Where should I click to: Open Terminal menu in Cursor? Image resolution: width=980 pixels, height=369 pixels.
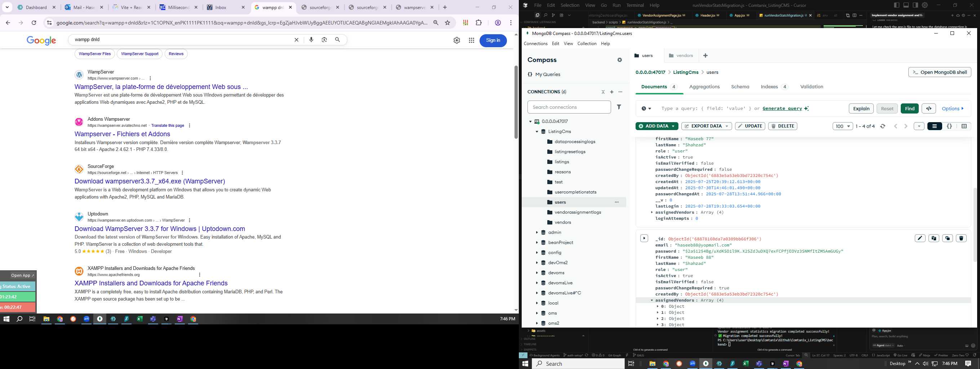pos(635,5)
